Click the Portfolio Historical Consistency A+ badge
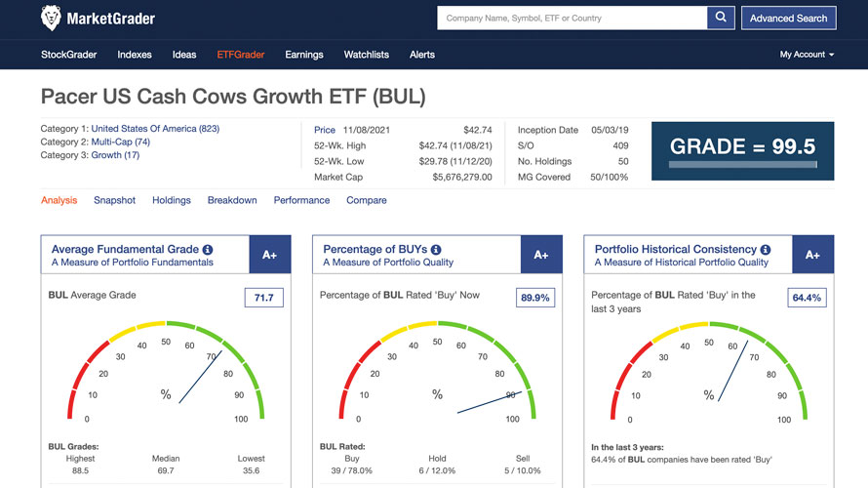The image size is (868, 488). [x=812, y=254]
